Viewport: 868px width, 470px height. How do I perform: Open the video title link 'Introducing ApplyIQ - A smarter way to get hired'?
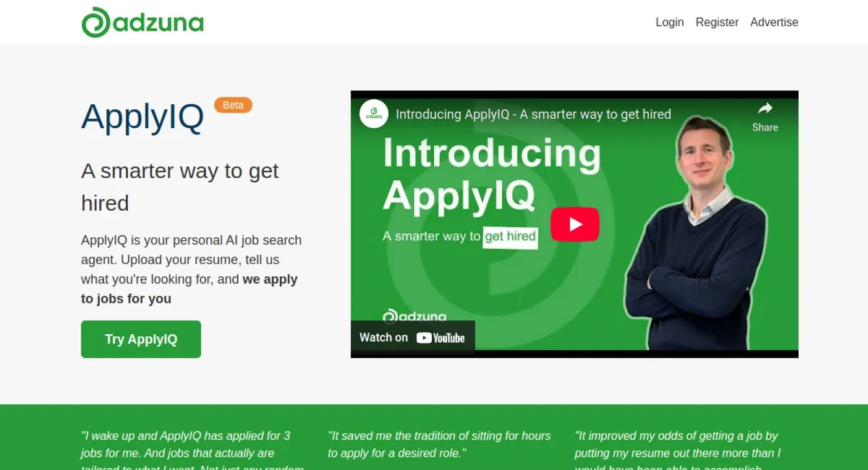pyautogui.click(x=533, y=114)
